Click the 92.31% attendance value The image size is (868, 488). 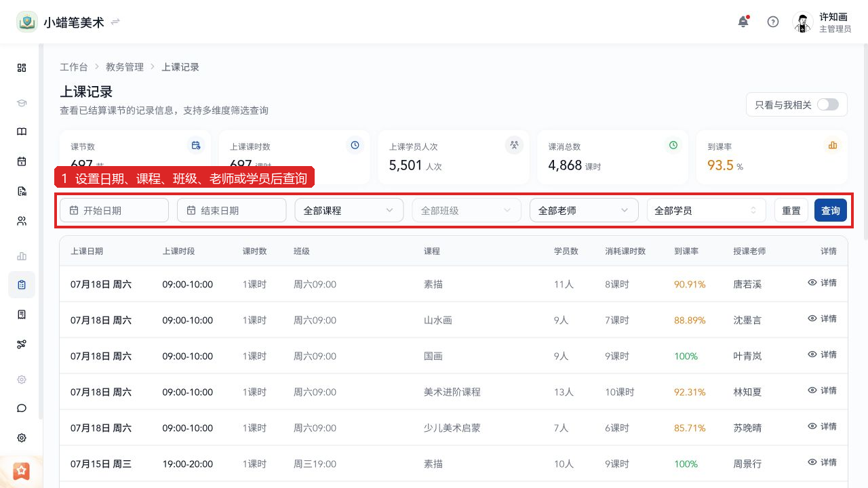(690, 392)
